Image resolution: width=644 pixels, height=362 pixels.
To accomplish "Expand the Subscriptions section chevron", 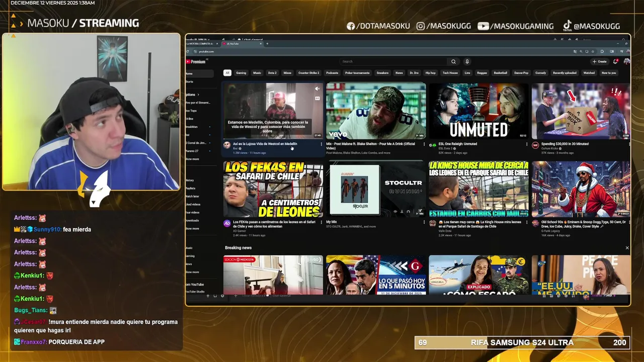I will (x=198, y=95).
